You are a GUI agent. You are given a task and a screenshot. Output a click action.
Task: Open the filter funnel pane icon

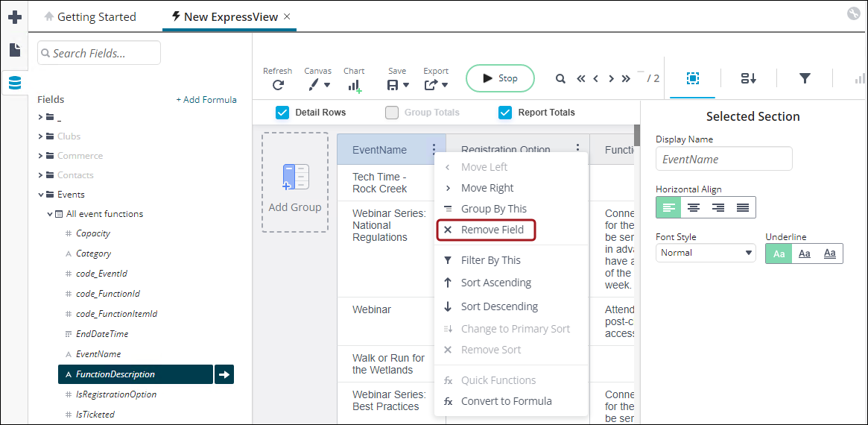coord(805,78)
